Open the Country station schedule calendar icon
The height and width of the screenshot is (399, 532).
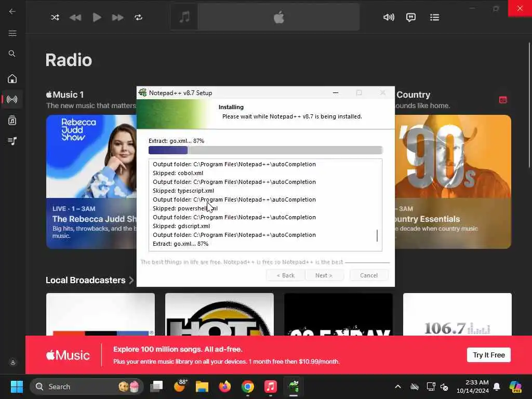tap(503, 100)
